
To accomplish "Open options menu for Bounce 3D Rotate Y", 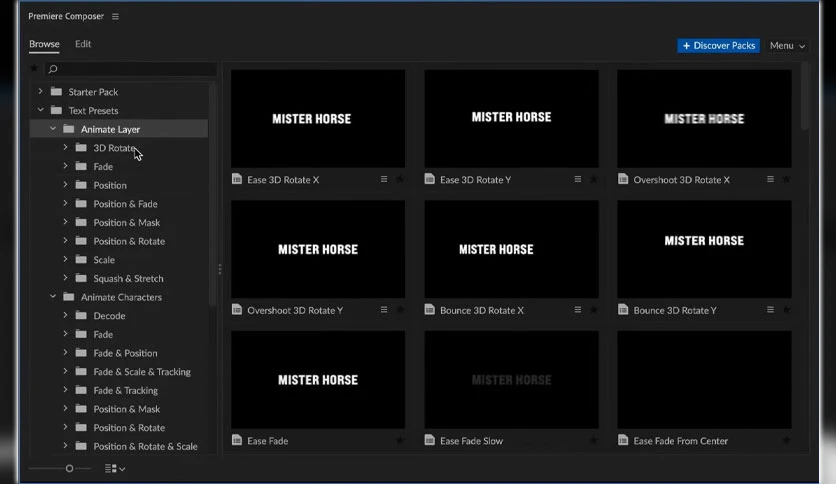I will pos(770,310).
